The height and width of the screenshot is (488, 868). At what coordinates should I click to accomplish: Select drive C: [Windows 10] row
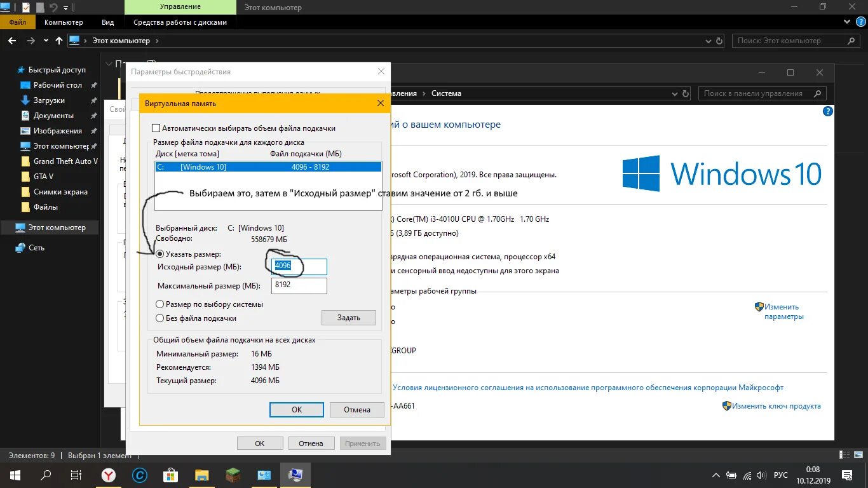click(x=268, y=167)
